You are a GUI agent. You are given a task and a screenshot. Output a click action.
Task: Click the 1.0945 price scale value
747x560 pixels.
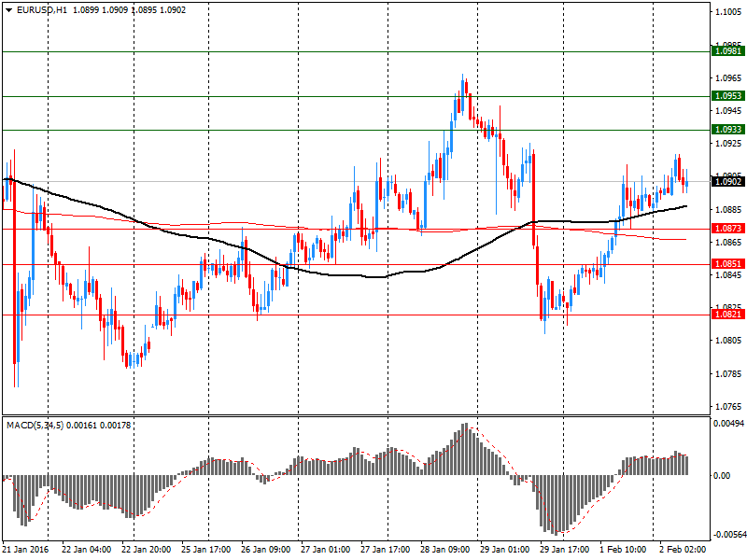tap(728, 111)
